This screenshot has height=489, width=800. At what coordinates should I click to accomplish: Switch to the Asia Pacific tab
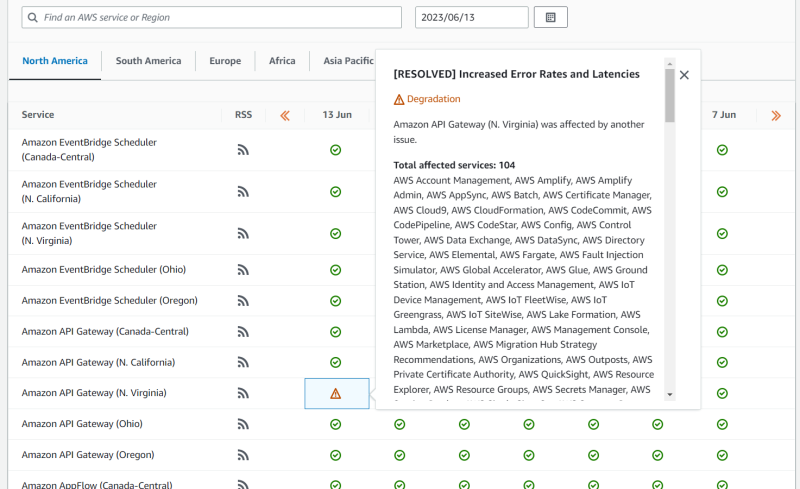click(x=348, y=61)
